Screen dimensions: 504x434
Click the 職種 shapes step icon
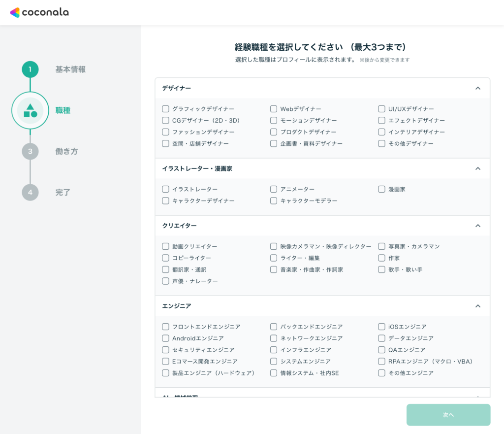point(30,110)
